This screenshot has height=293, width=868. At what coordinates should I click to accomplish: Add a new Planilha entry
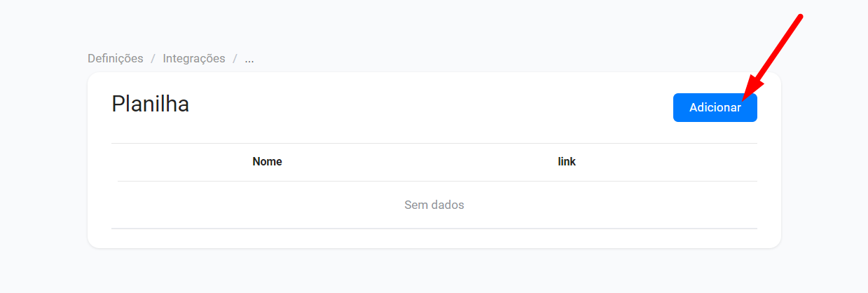(x=715, y=108)
